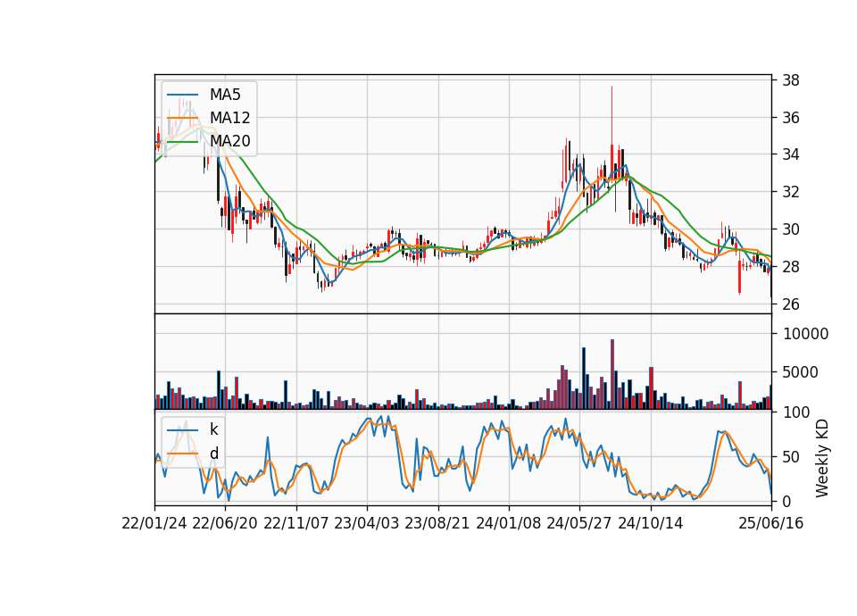Screen dimensions: 857x616
Task: Click the price axis label 28
Action: pyautogui.click(x=791, y=267)
